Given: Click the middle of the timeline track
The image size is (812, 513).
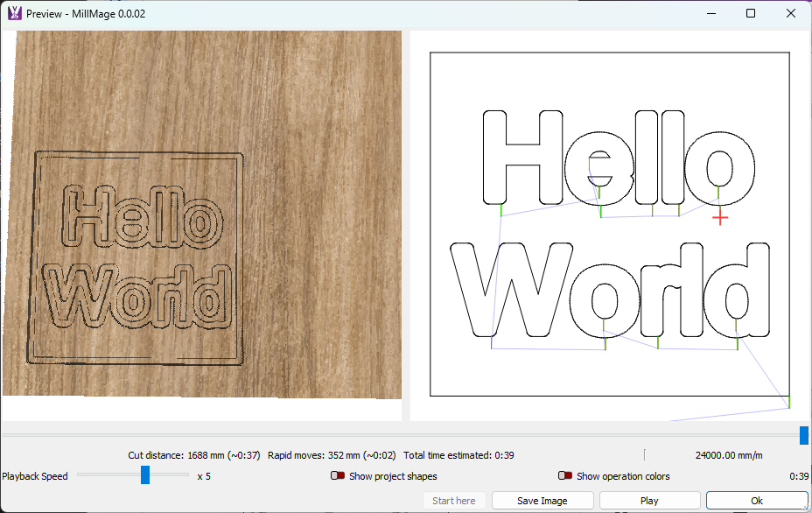Looking at the screenshot, I should tap(402, 435).
